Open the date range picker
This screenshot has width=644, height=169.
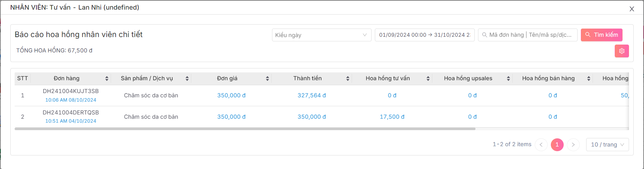424,35
